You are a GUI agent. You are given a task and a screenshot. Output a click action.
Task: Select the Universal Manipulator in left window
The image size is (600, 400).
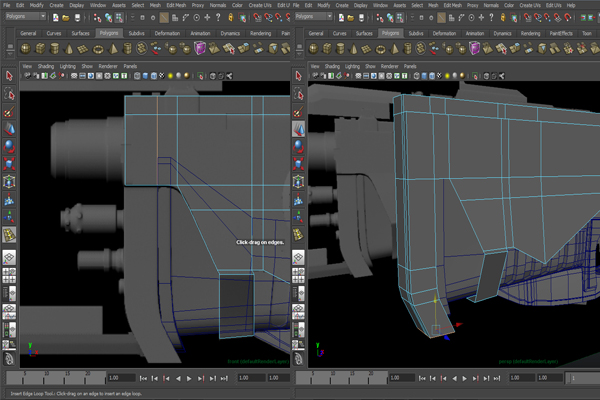tap(9, 181)
